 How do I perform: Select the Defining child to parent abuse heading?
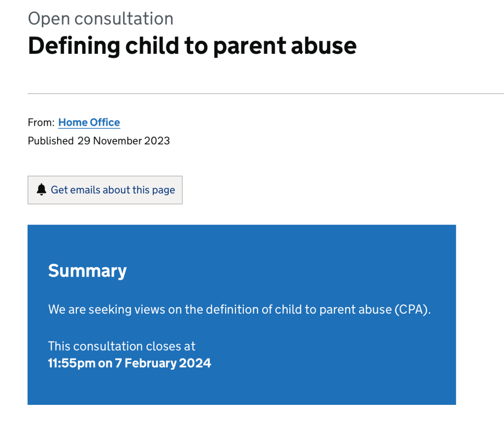(x=192, y=46)
